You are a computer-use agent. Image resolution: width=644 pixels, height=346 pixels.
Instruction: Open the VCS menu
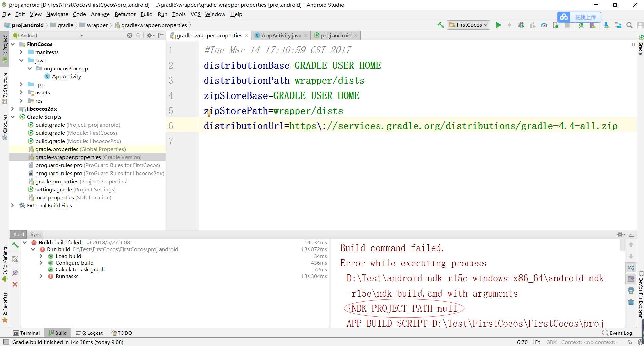click(x=195, y=14)
